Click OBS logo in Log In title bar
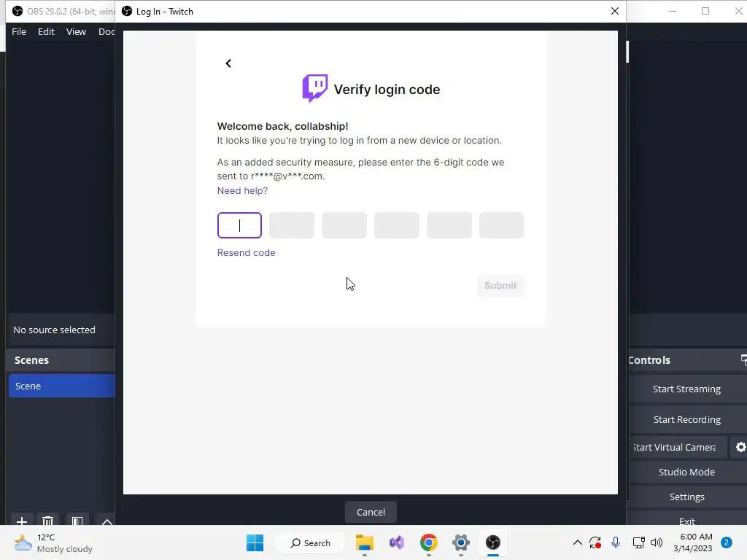This screenshot has width=747, height=560. [127, 11]
